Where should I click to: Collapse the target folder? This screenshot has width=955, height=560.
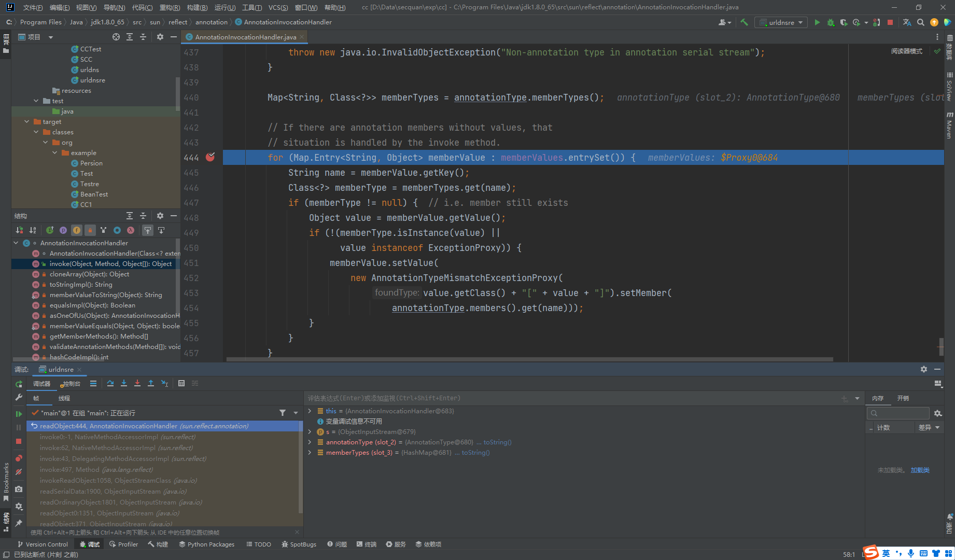click(27, 121)
